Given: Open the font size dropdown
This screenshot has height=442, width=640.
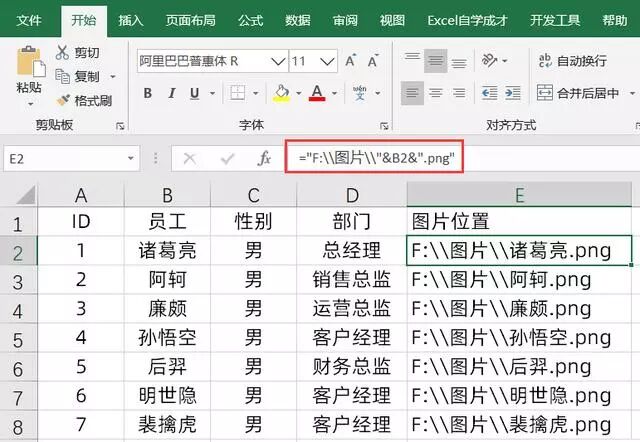Looking at the screenshot, I should pyautogui.click(x=327, y=61).
